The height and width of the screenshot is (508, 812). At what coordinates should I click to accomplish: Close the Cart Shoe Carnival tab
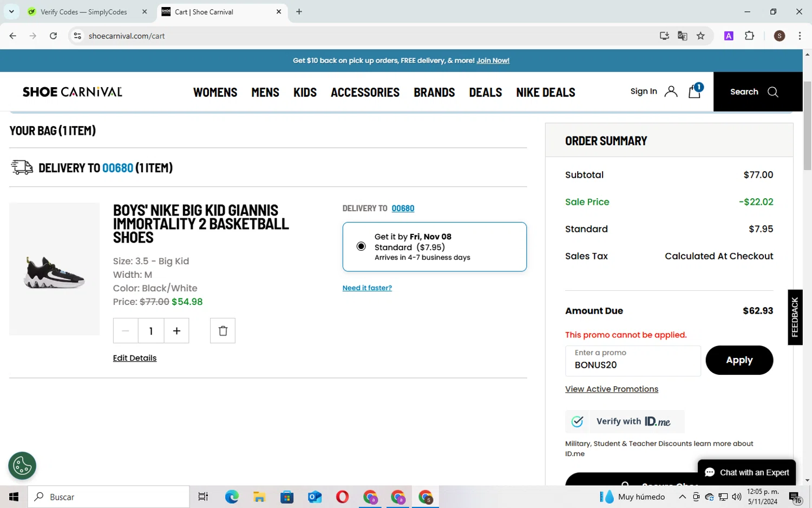coord(279,11)
